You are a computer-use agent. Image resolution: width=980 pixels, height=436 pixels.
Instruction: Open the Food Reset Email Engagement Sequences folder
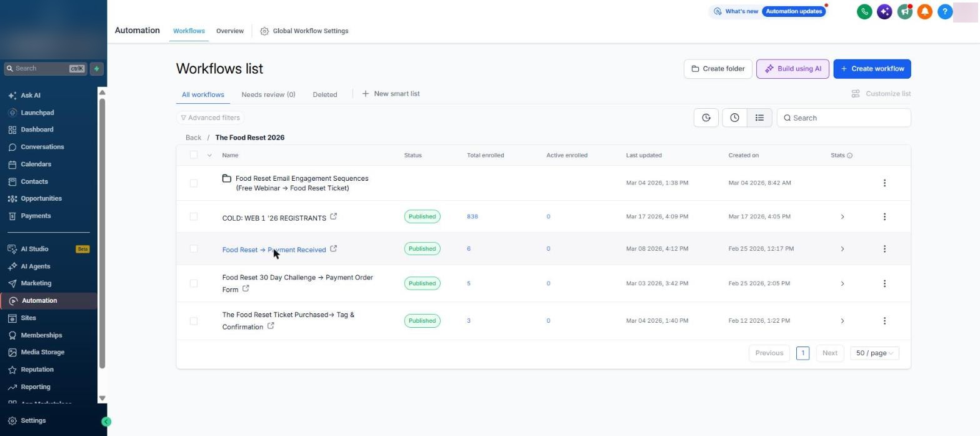pyautogui.click(x=301, y=183)
